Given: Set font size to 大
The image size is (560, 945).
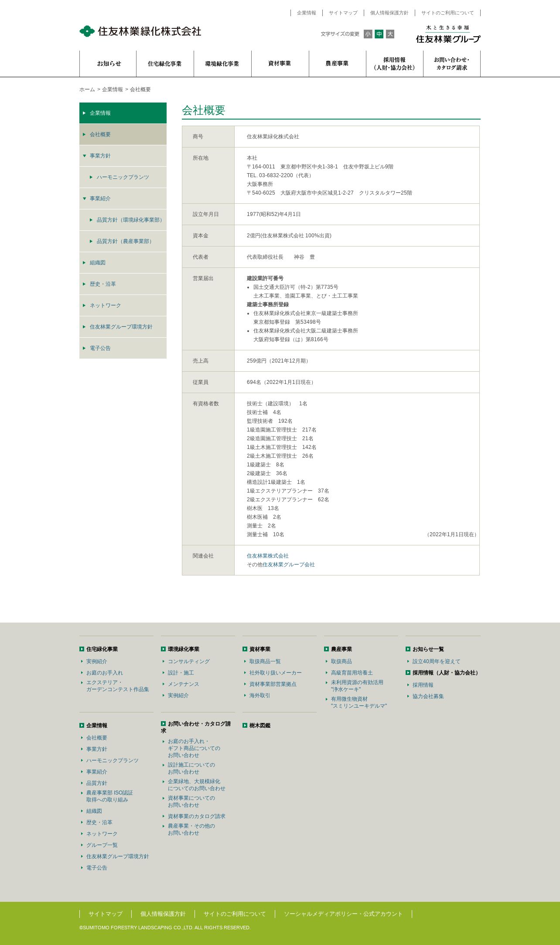Looking at the screenshot, I should [390, 34].
